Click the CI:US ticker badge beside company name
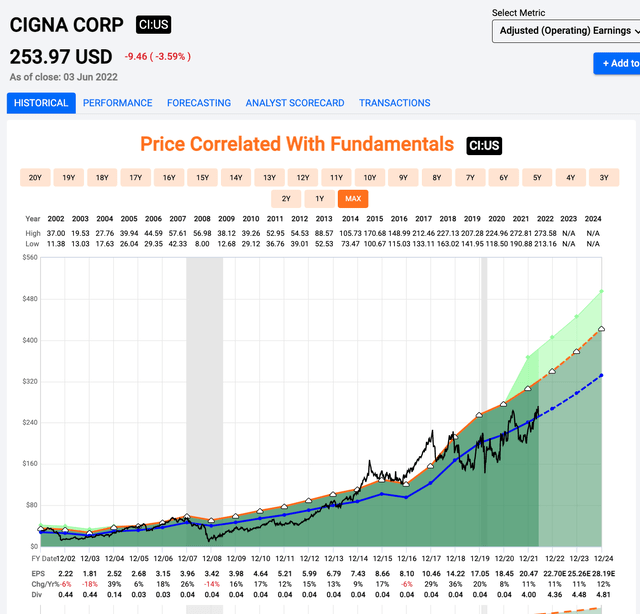This screenshot has width=640, height=614. point(153,25)
